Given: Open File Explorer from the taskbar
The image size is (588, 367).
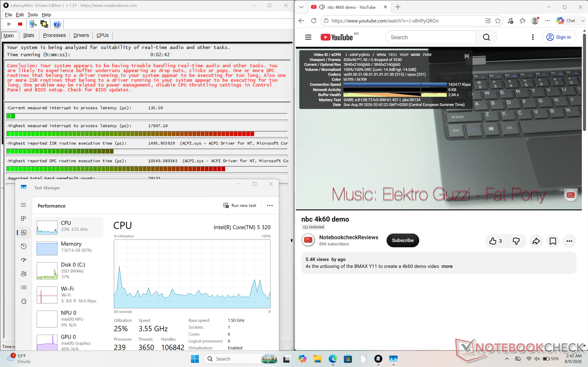Looking at the screenshot, I should [x=317, y=359].
